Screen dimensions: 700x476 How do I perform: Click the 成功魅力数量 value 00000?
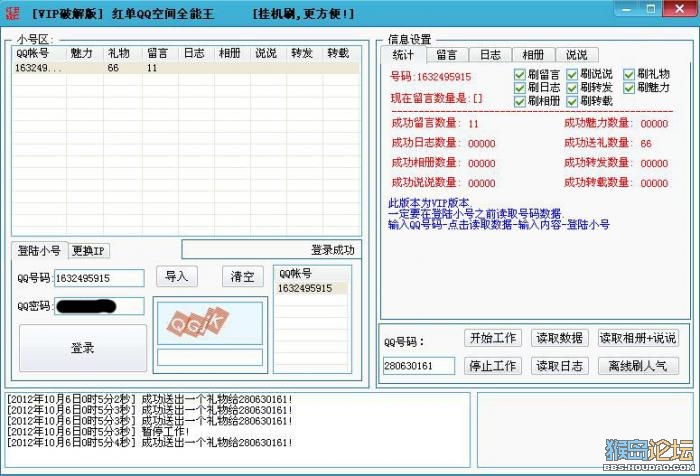654,124
